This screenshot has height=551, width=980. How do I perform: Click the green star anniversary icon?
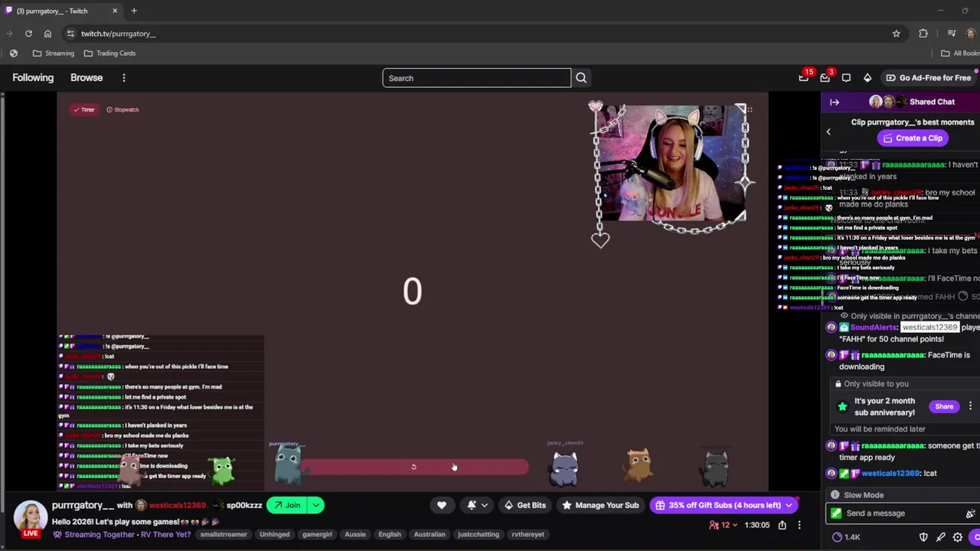(x=843, y=406)
